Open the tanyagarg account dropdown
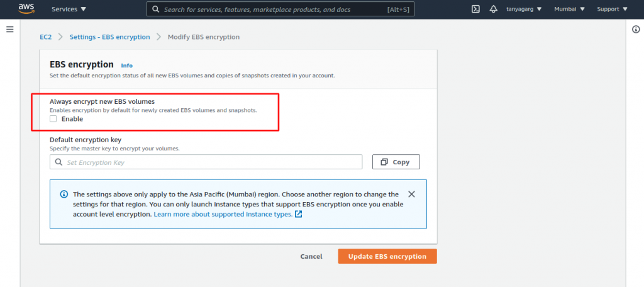 (524, 9)
